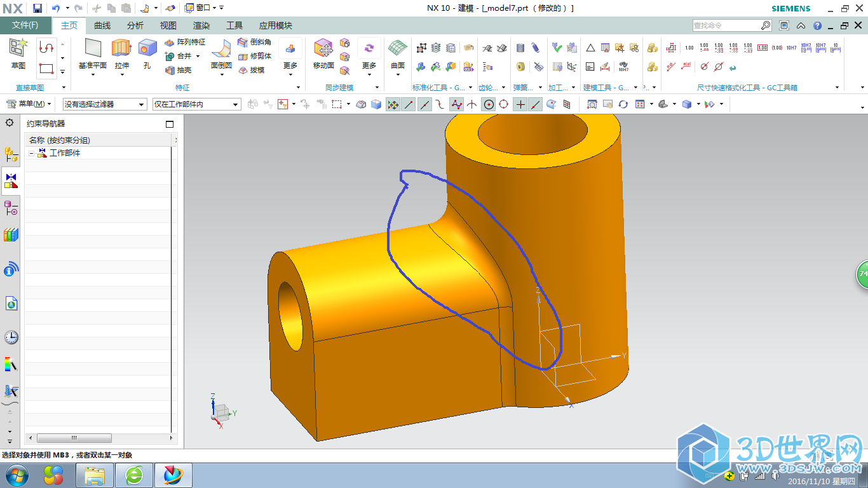The width and height of the screenshot is (868, 488).
Task: Toggle the snap quadrant point option
Action: [504, 104]
